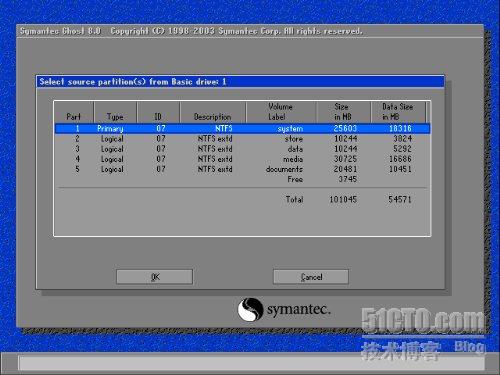Click part number 5 in the list
500x375 pixels.
pyautogui.click(x=77, y=169)
